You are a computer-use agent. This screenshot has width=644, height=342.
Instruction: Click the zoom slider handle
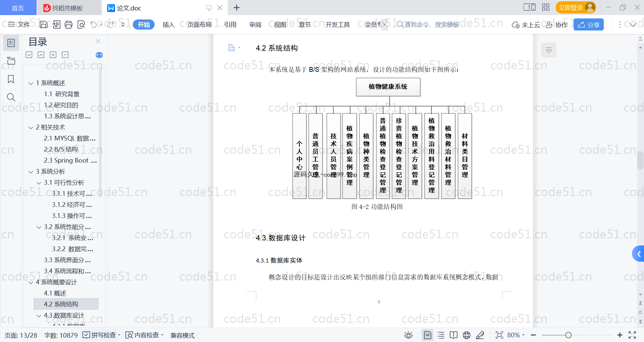pos(568,335)
